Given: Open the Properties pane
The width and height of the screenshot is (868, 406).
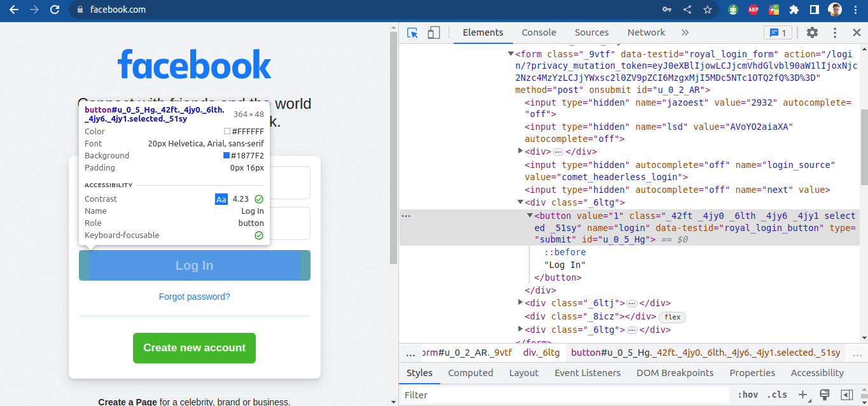Looking at the screenshot, I should pos(752,373).
